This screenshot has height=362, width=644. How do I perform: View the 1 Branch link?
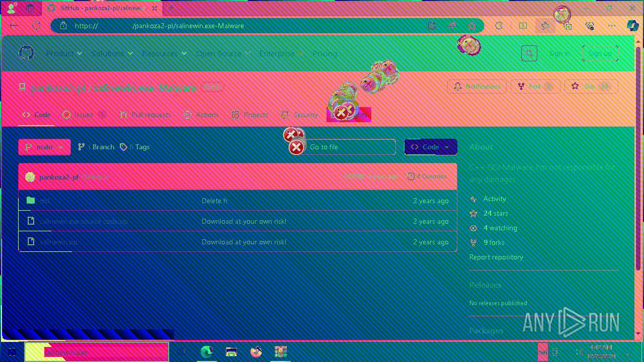click(x=96, y=147)
